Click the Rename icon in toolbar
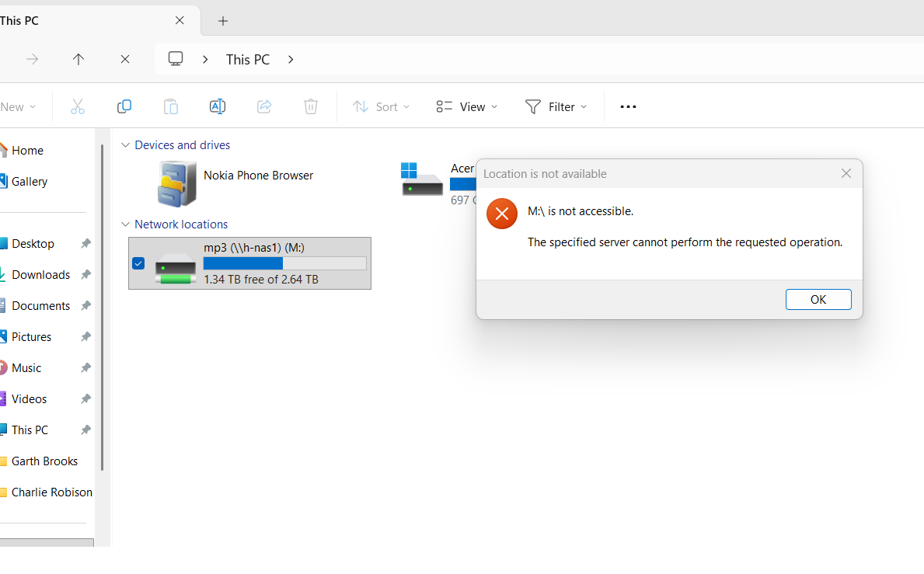Screen dimensions: 924x574 click(218, 107)
